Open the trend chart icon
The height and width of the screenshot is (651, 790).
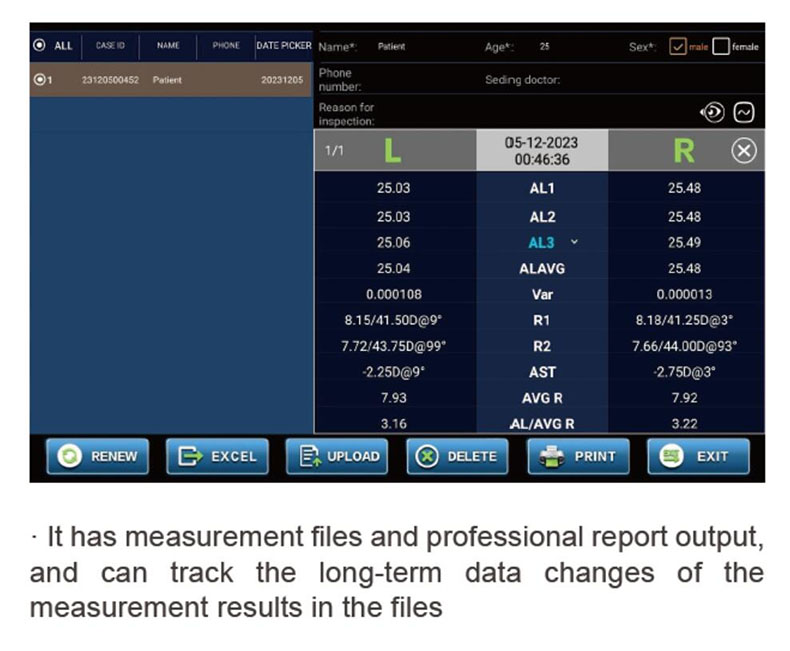click(744, 113)
